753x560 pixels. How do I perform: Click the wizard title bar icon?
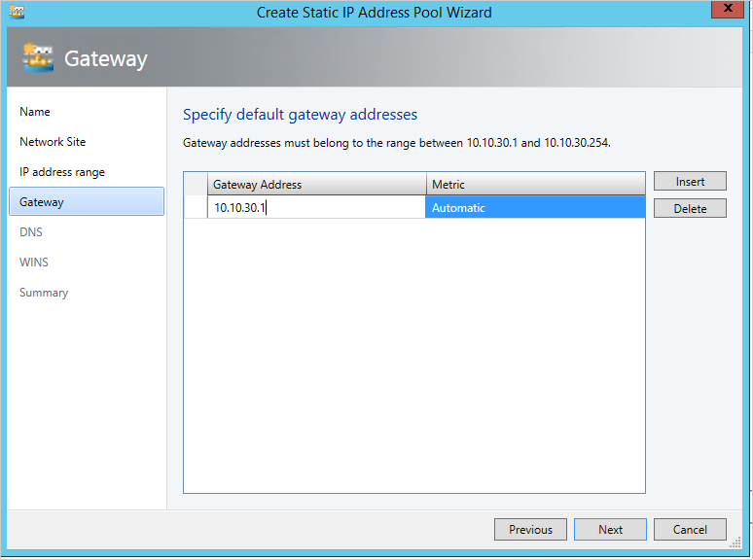tap(17, 12)
